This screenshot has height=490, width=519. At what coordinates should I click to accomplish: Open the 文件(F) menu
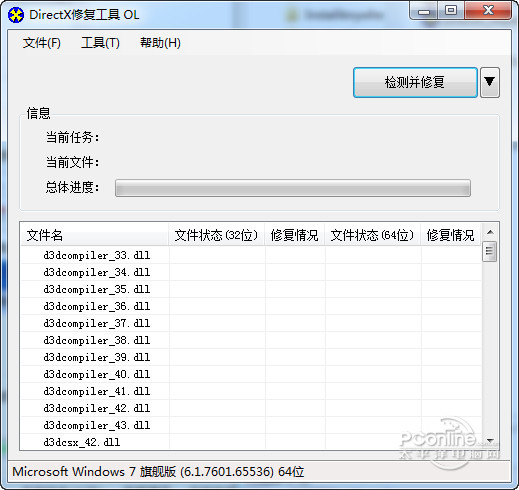pyautogui.click(x=42, y=43)
